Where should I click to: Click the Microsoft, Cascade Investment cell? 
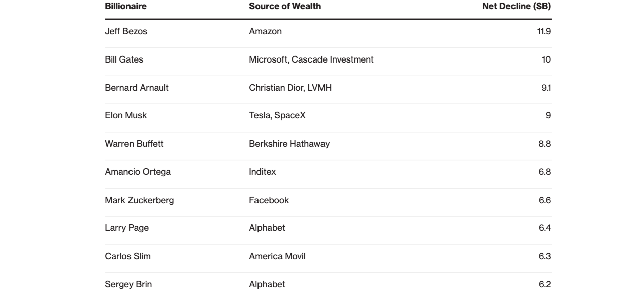pos(311,59)
